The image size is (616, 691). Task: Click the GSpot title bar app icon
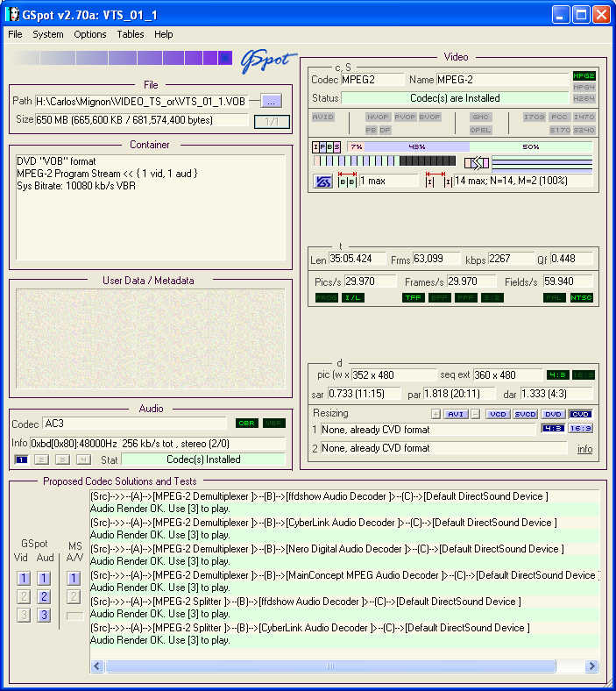[x=12, y=15]
